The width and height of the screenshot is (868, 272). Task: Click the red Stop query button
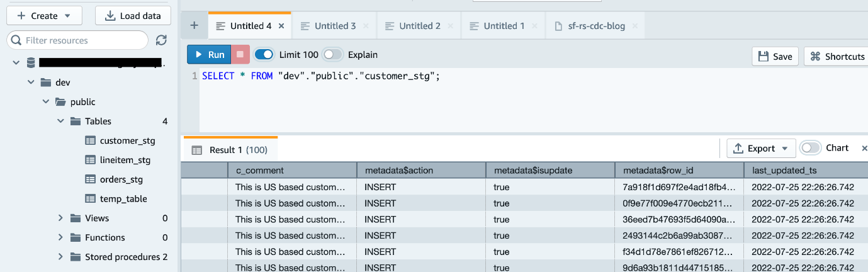[240, 55]
